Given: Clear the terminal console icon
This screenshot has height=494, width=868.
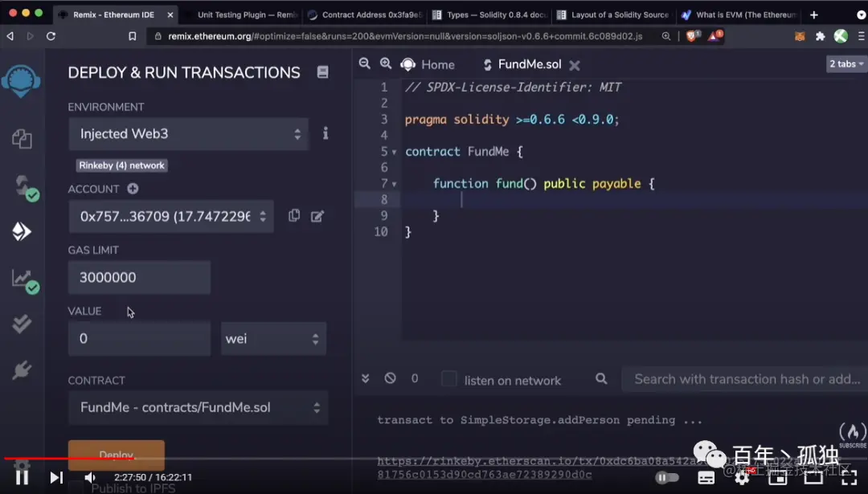Looking at the screenshot, I should point(391,378).
